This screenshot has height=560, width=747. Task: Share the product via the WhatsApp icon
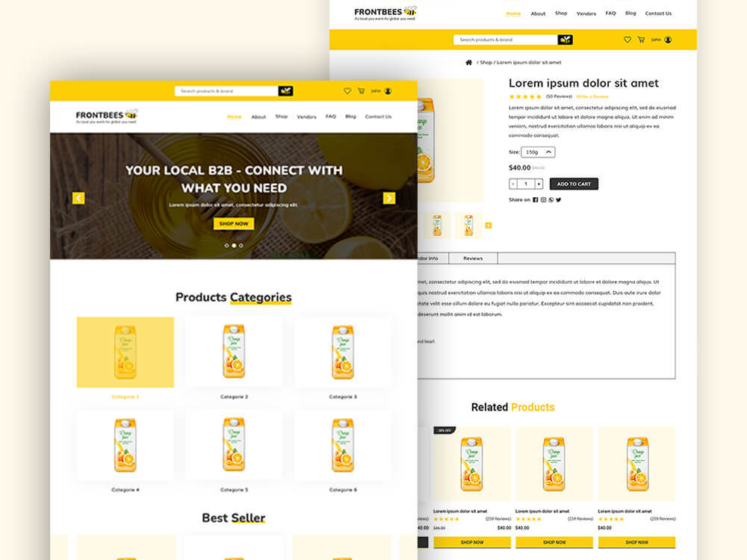click(551, 200)
